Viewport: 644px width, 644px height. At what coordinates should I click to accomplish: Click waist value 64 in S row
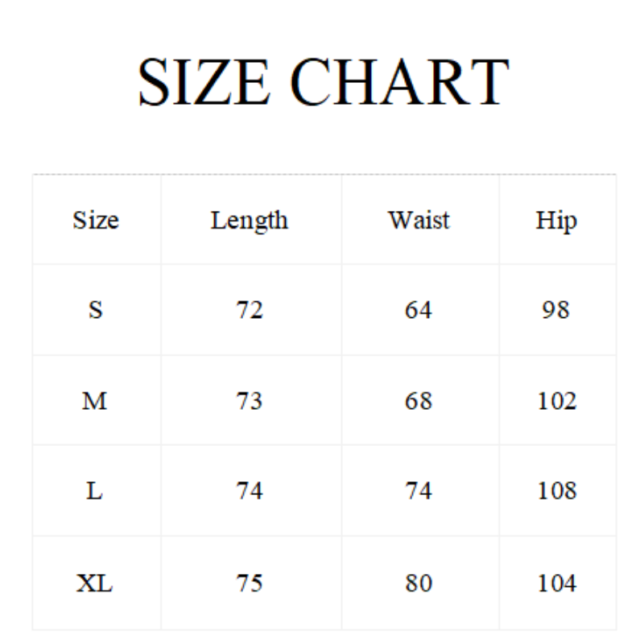(x=419, y=310)
